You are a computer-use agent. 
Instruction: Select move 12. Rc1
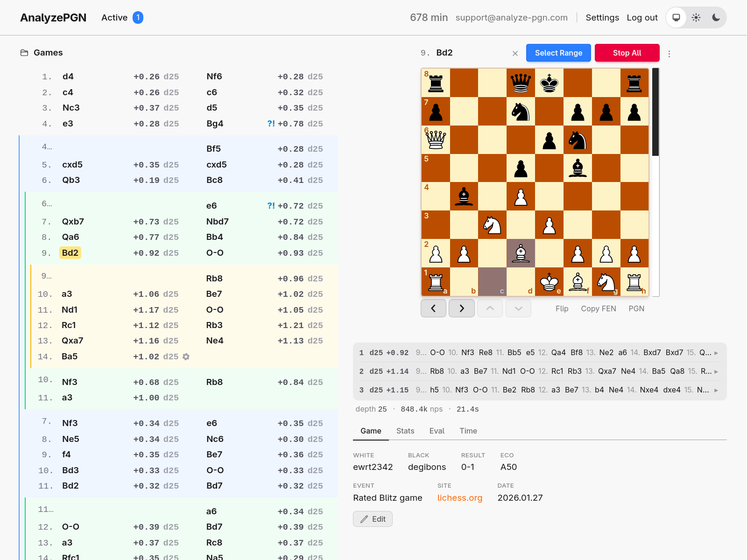[x=69, y=325]
